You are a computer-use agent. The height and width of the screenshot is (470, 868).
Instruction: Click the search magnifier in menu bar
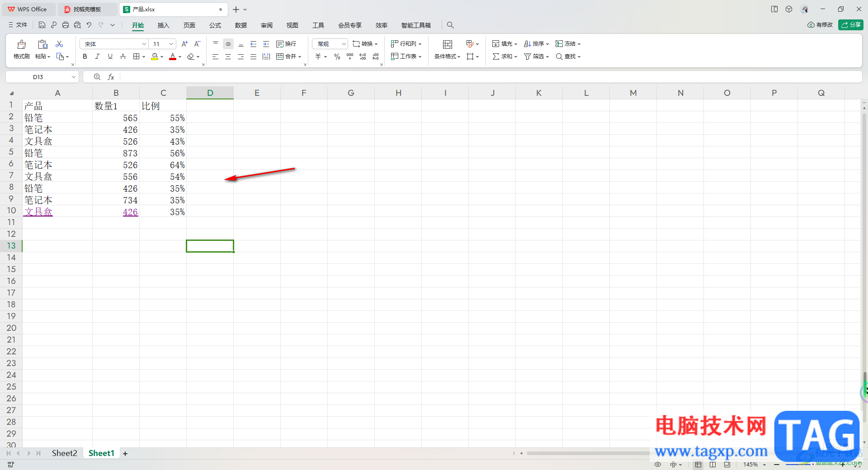click(x=450, y=25)
